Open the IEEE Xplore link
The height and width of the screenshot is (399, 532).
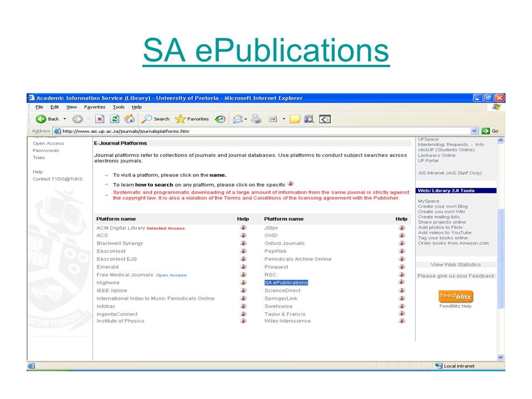111,290
